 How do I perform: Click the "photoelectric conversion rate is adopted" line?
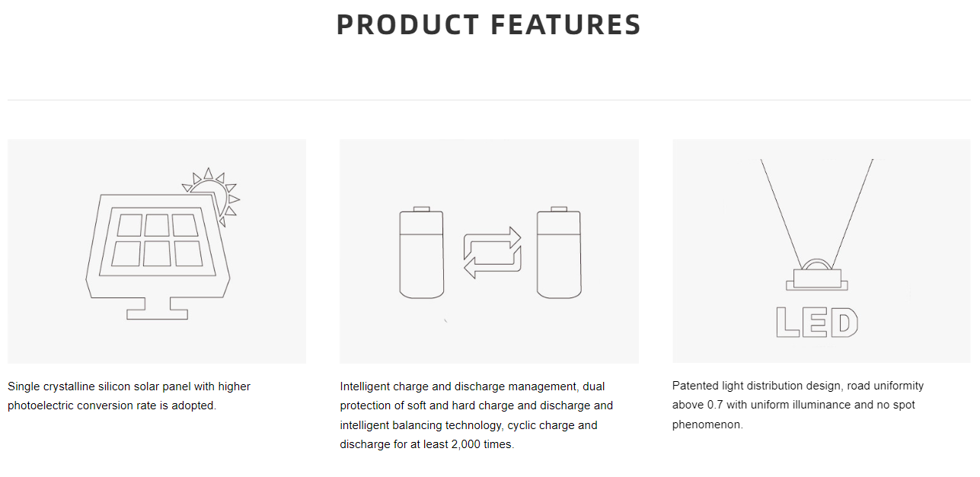coord(112,405)
